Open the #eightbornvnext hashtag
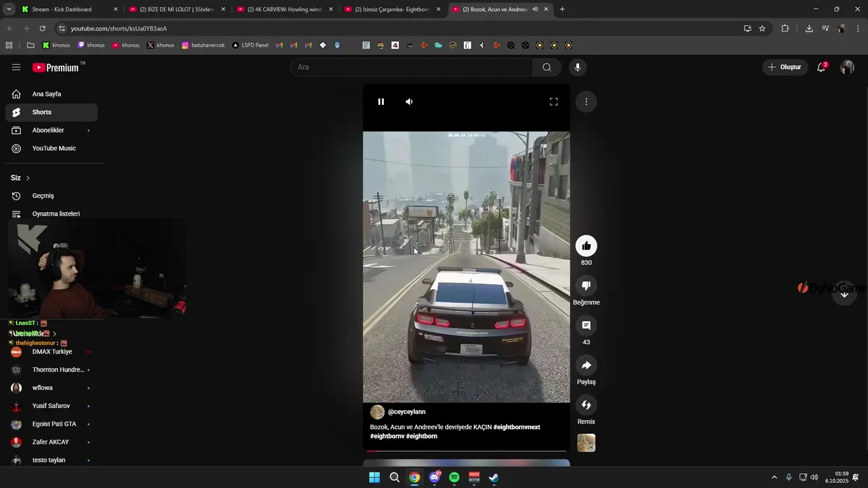Viewport: 868px width, 488px height. [517, 427]
